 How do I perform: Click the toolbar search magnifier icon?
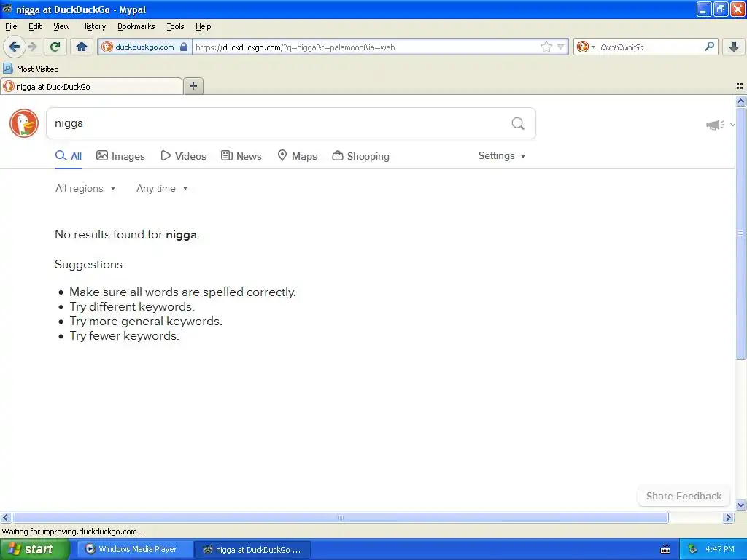click(x=709, y=47)
